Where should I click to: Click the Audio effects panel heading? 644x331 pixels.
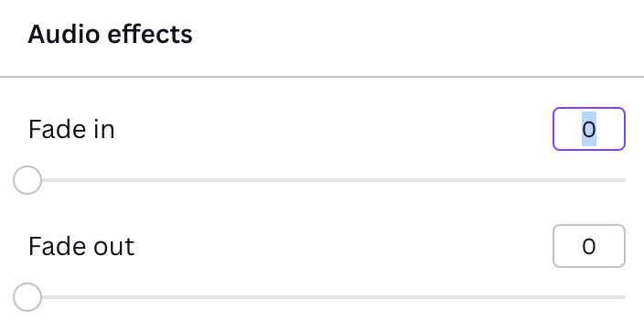(x=110, y=34)
